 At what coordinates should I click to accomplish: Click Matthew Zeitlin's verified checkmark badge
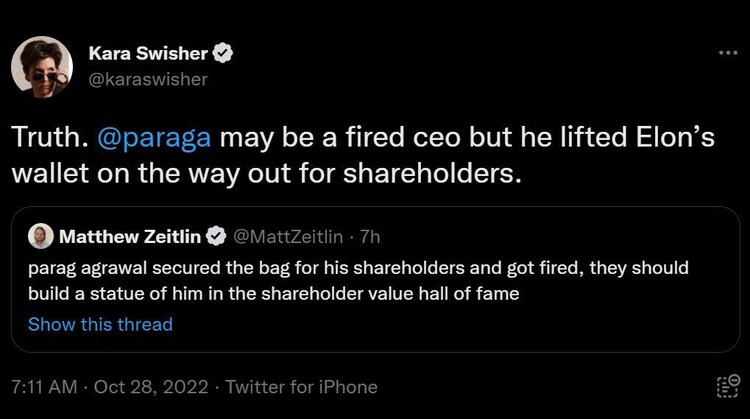pos(215,237)
